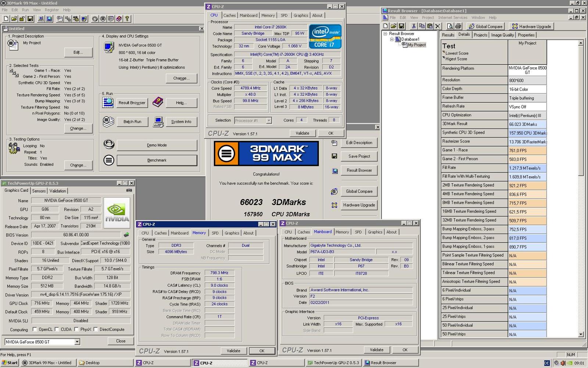Click the Benchmark striped-circle icon in 3DMark toolbar
This screenshot has width=588, height=368.
[103, 18]
